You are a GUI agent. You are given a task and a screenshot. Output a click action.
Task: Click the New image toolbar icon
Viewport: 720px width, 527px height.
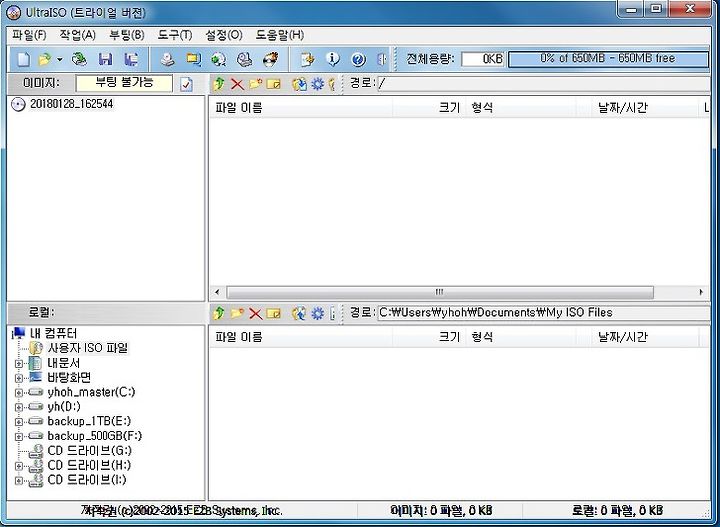tap(23, 59)
